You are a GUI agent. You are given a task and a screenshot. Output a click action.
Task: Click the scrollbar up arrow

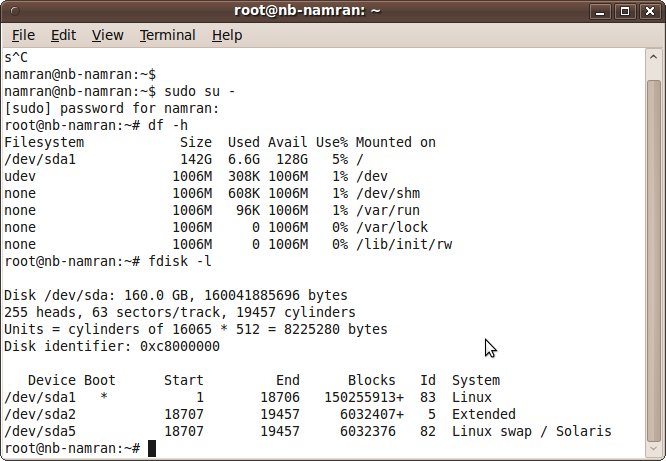pyautogui.click(x=651, y=57)
